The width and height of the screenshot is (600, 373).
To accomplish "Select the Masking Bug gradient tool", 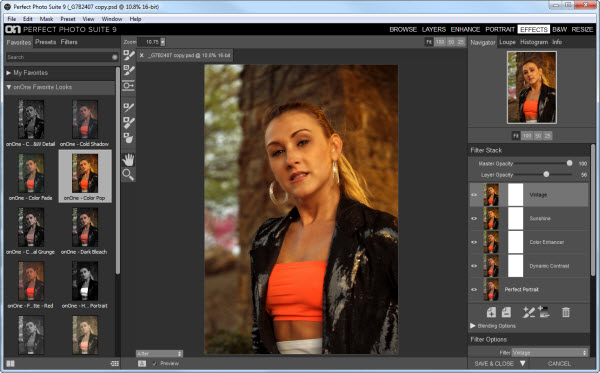I will pyautogui.click(x=129, y=85).
